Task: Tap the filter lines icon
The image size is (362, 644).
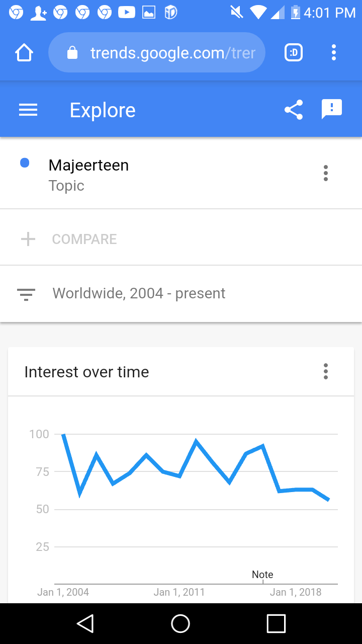Action: [26, 294]
